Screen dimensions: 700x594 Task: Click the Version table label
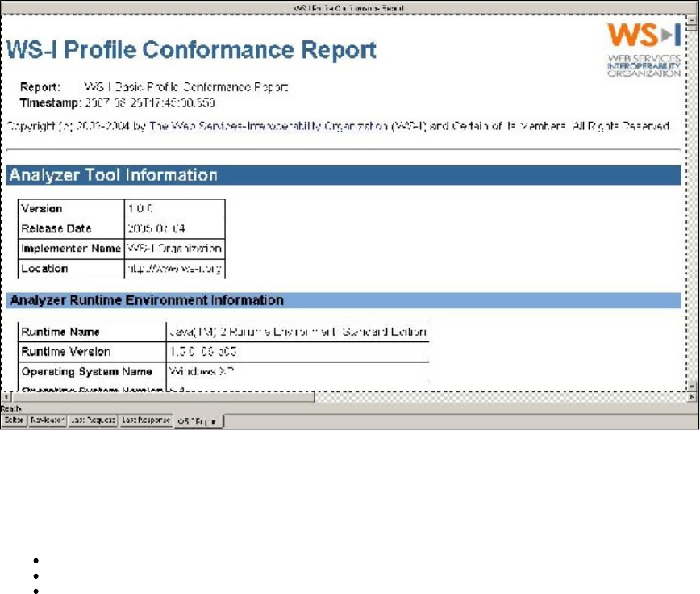(x=42, y=208)
